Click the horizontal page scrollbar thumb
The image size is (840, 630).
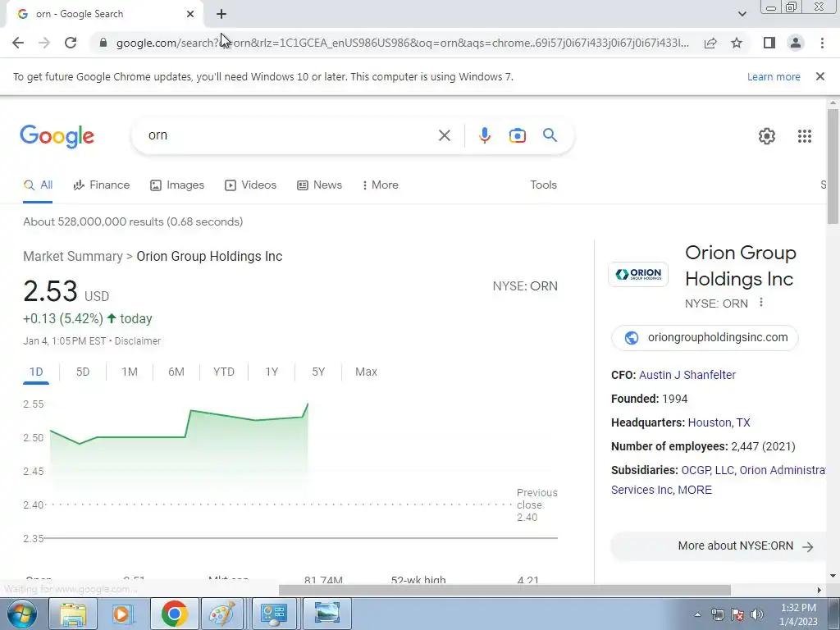(x=504, y=590)
